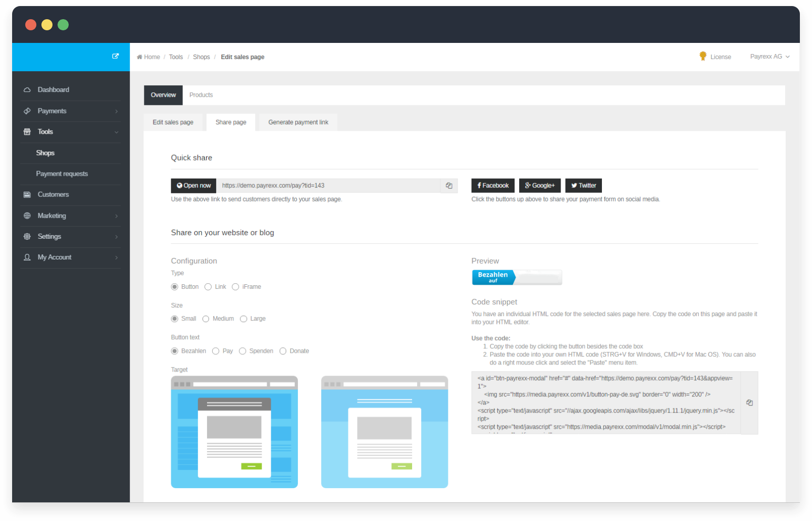Image resolution: width=812 pixels, height=521 pixels.
Task: Click the home icon in breadcrumb
Action: click(x=139, y=57)
